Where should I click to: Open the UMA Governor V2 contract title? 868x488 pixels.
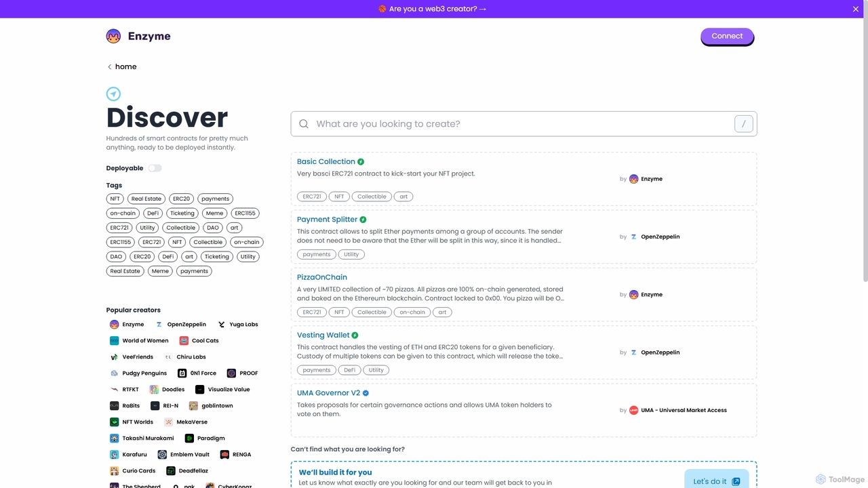pos(328,393)
